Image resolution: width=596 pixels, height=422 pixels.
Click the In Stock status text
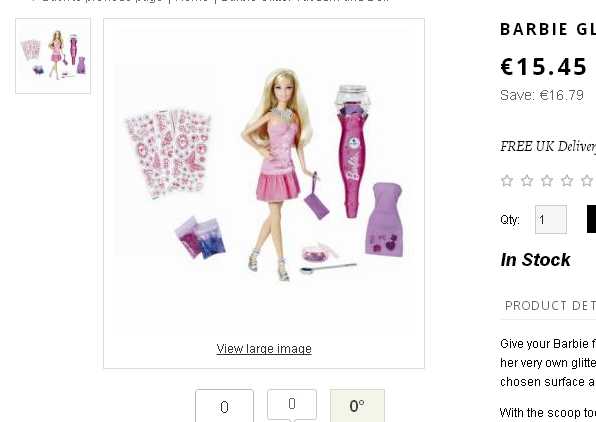[535, 260]
